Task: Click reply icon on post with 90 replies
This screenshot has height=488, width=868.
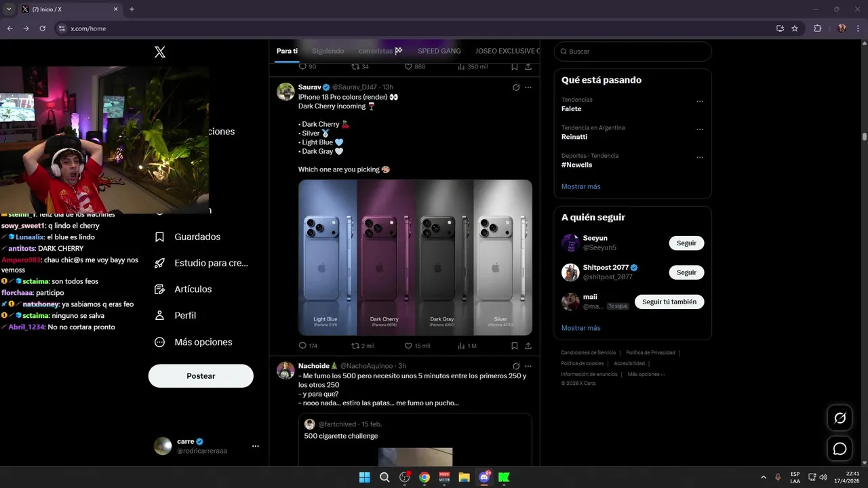Action: 307,66
